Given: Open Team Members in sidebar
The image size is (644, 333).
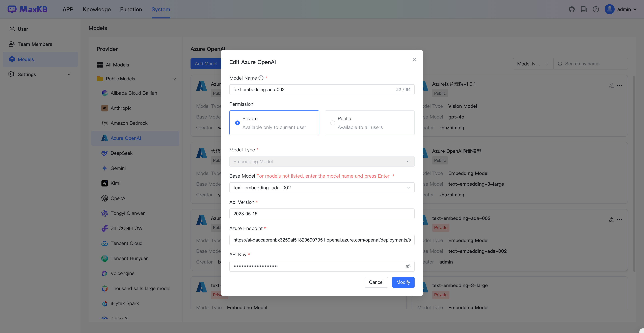Looking at the screenshot, I should [x=40, y=44].
